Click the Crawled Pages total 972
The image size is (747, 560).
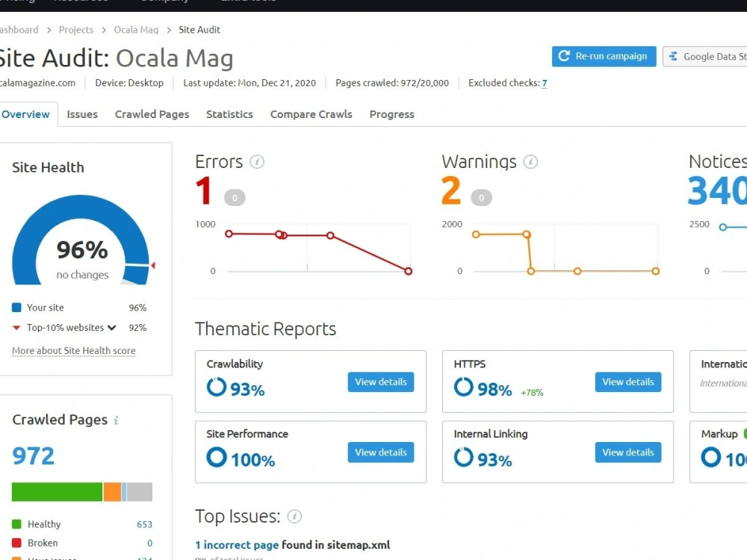point(34,456)
